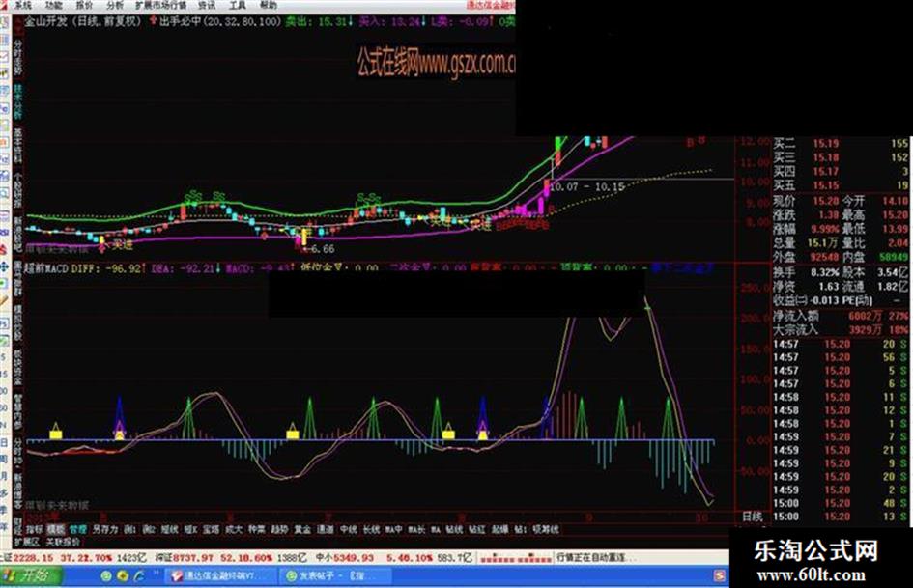Open the 系统 menu
913x588 pixels.
(23, 5)
